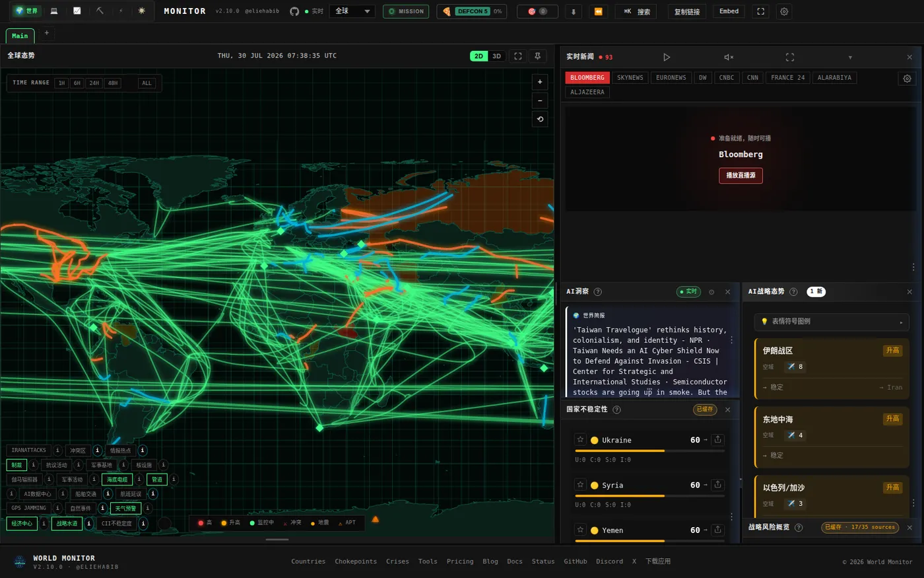Click the 播放直播源 play stream button
The image size is (924, 578).
click(x=741, y=176)
